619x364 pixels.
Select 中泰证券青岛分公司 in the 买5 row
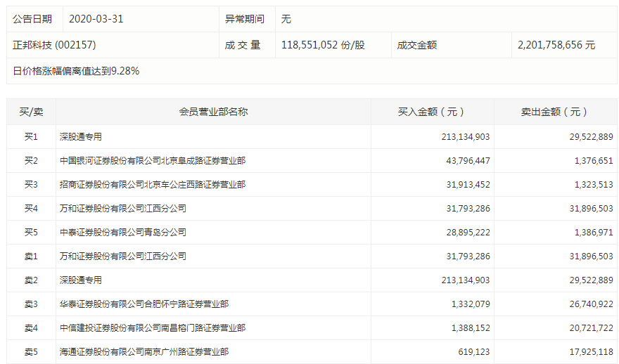point(123,233)
